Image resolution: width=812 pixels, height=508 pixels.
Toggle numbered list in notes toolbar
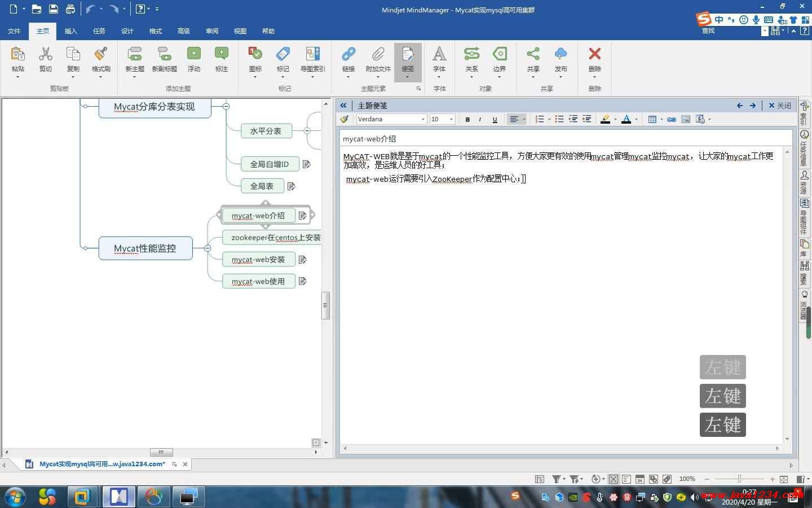tap(540, 119)
